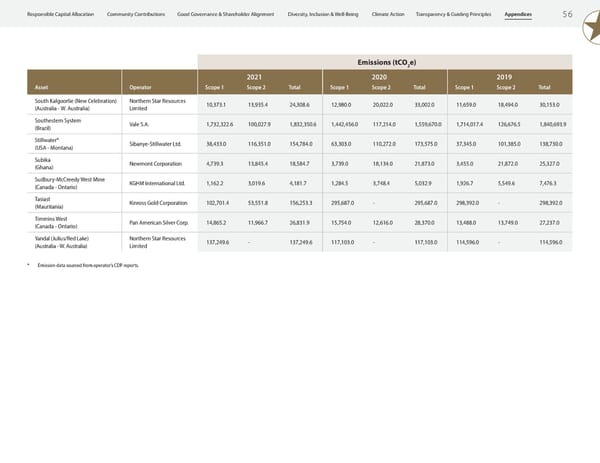This screenshot has width=600, height=463.
Task: Select South Kalgoorlie (New Celebration) asset row
Action: tap(300, 104)
